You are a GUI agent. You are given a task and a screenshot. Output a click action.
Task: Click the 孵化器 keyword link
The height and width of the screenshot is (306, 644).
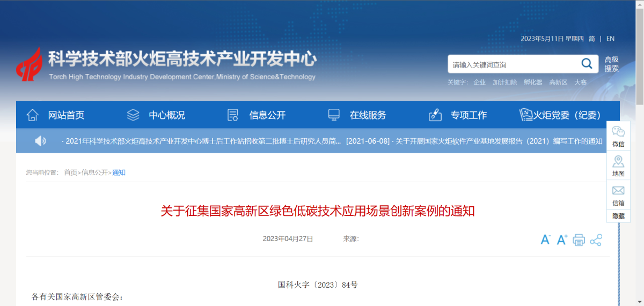[533, 83]
